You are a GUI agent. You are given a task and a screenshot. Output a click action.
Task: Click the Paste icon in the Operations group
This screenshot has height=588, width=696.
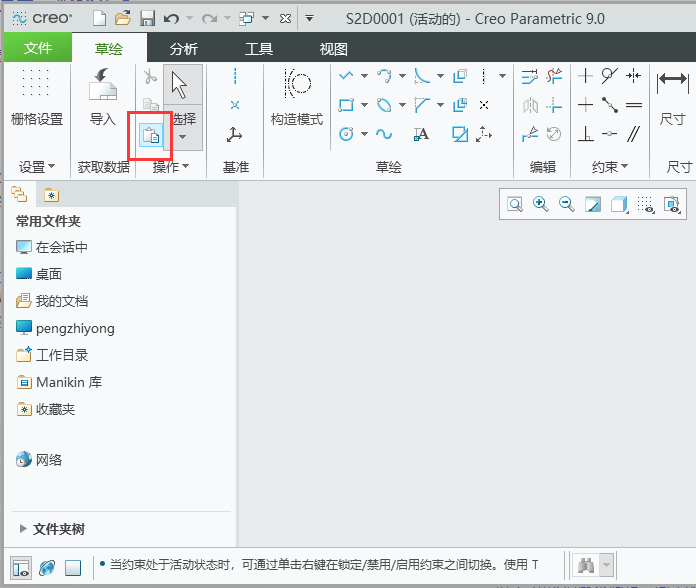[150, 135]
